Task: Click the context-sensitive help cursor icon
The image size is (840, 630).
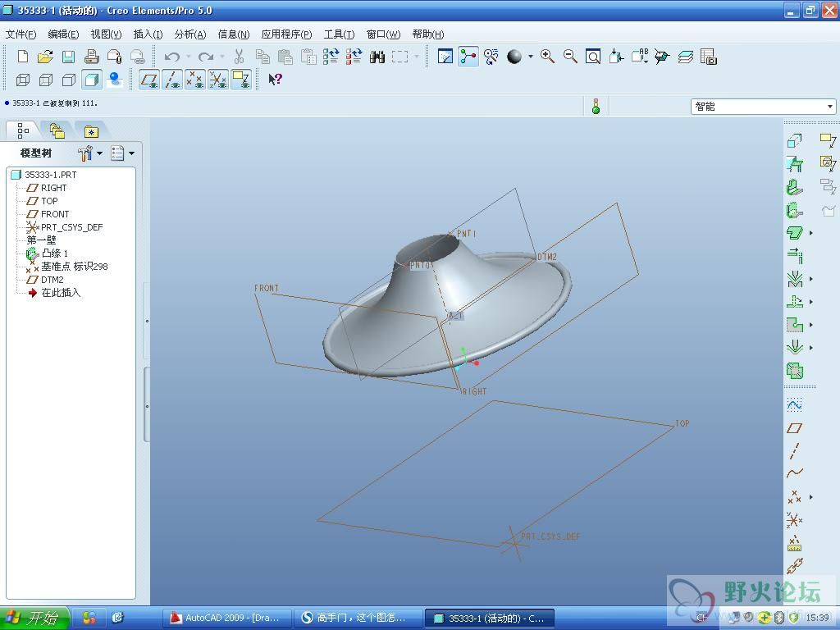Action: pyautogui.click(x=275, y=80)
